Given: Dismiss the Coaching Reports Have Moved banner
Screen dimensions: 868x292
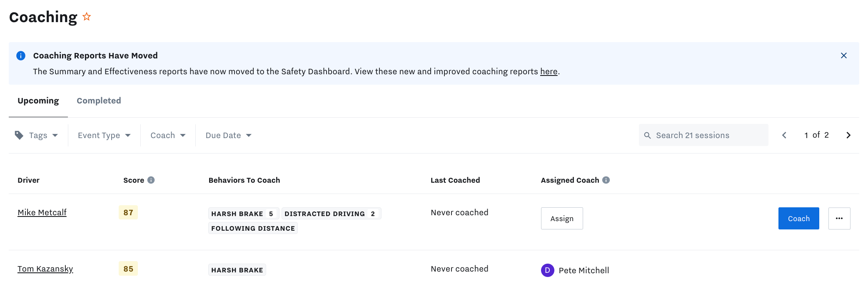Looking at the screenshot, I should [x=844, y=55].
